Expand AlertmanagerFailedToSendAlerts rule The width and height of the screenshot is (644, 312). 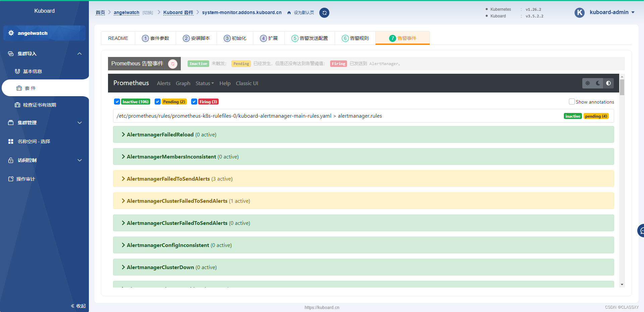[x=364, y=179]
